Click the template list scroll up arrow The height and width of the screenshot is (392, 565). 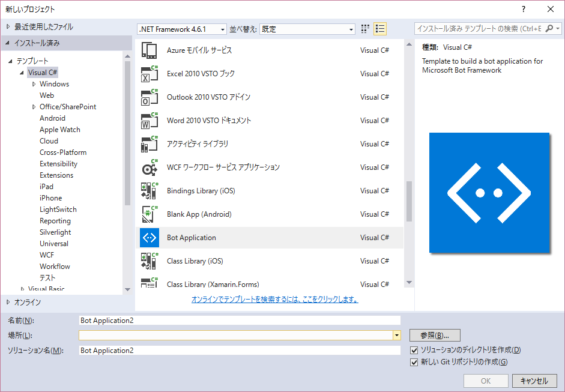pos(409,44)
